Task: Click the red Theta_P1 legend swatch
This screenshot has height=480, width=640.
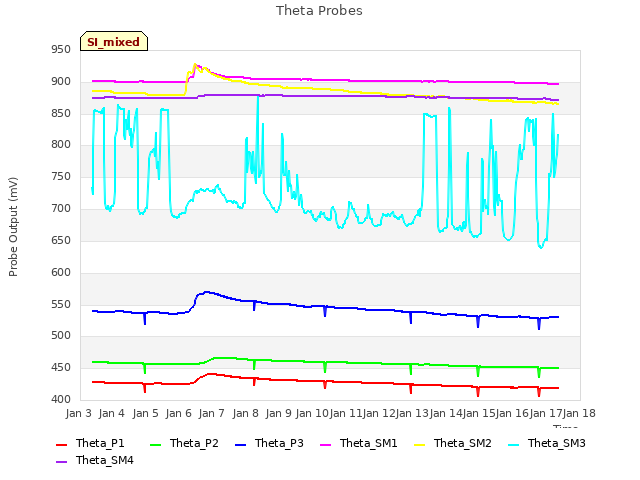Action: pyautogui.click(x=62, y=444)
